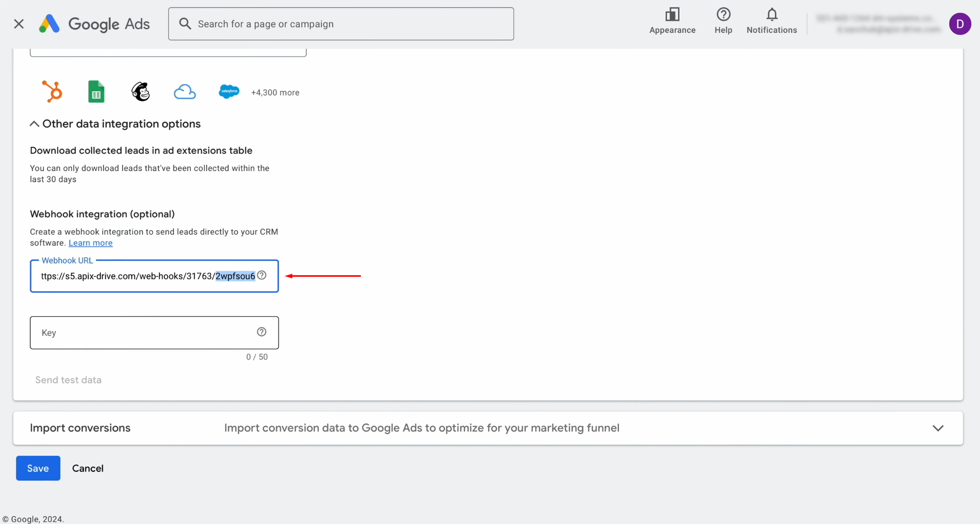Viewport: 980px width, 524px height.
Task: Click Send test data
Action: click(68, 379)
